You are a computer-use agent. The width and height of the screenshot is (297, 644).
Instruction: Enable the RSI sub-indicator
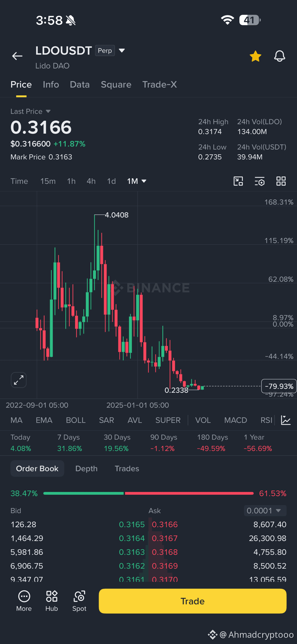(x=266, y=420)
